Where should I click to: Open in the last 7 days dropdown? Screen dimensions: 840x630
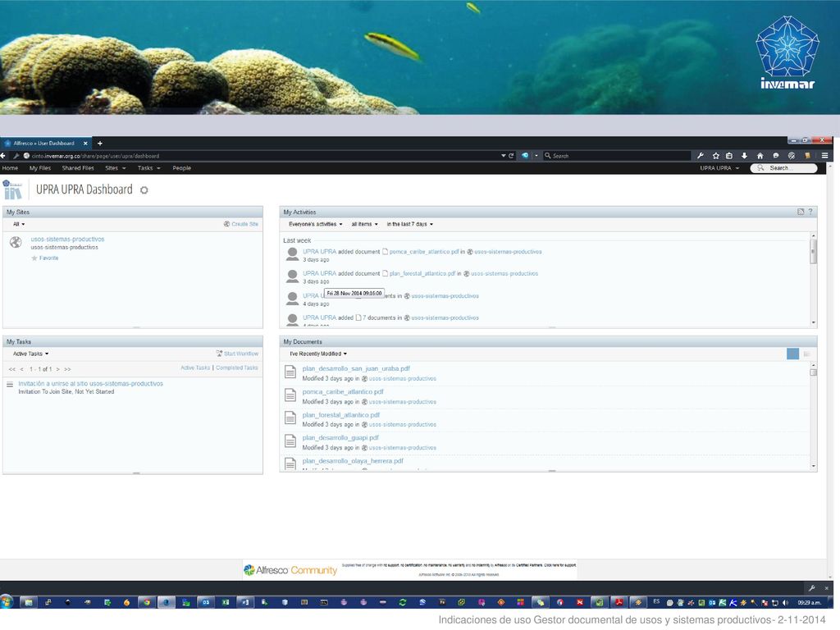coord(410,224)
